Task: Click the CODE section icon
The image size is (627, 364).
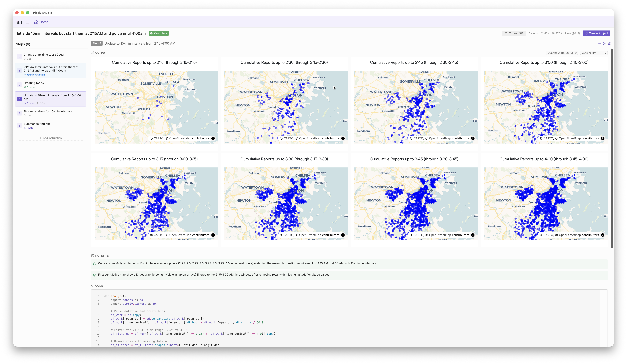Action: click(x=93, y=286)
